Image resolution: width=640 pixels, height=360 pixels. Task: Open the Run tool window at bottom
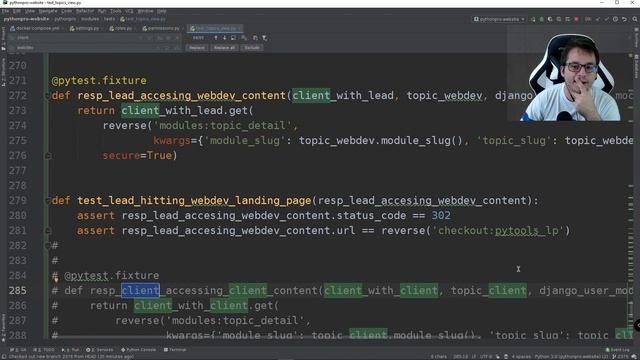(x=70, y=350)
